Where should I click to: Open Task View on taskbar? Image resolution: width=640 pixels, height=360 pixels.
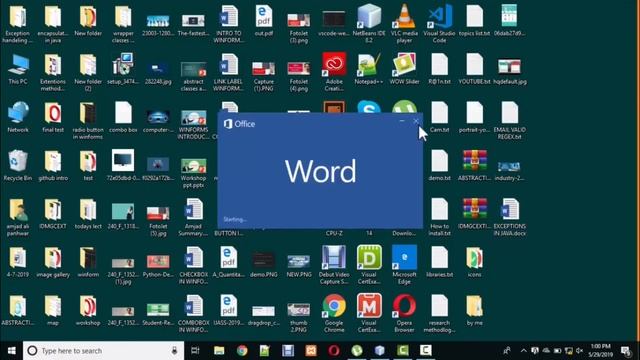pyautogui.click(x=195, y=351)
